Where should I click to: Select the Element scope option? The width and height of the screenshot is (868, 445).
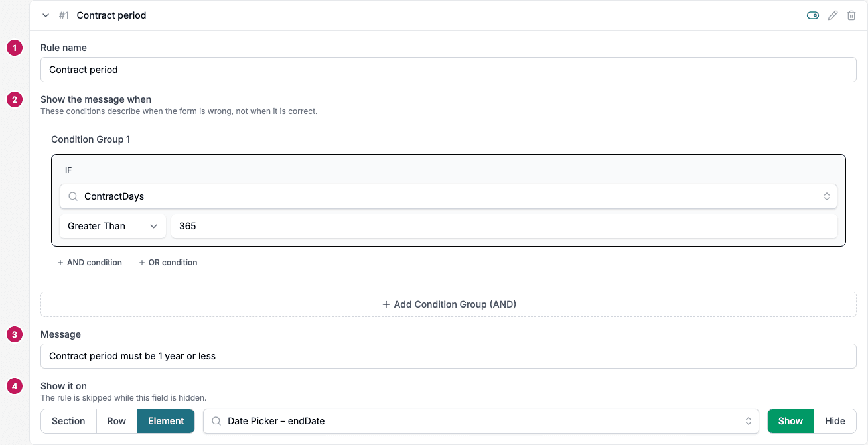(166, 421)
